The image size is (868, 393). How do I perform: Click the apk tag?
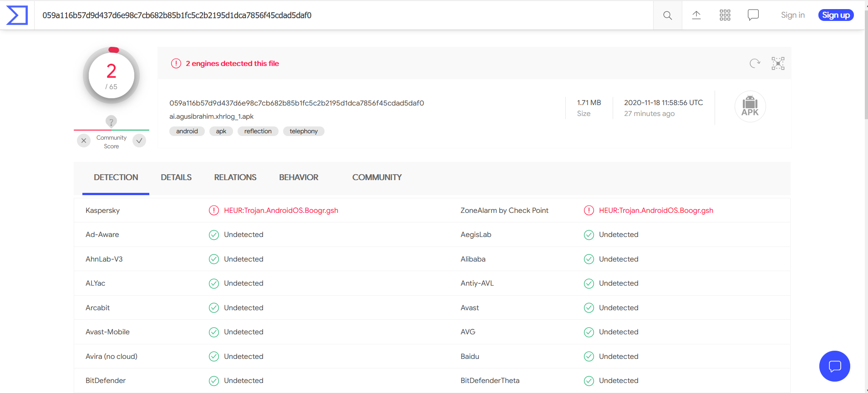coord(221,131)
